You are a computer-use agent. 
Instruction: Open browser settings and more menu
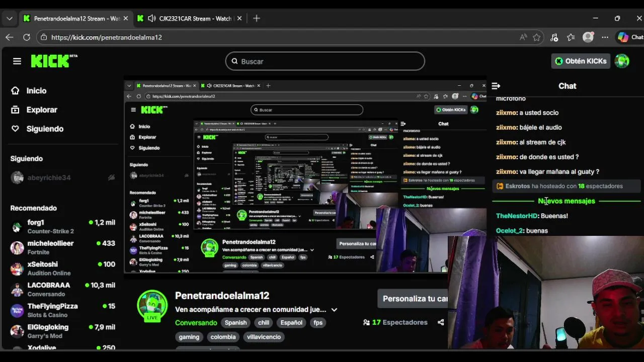click(605, 37)
